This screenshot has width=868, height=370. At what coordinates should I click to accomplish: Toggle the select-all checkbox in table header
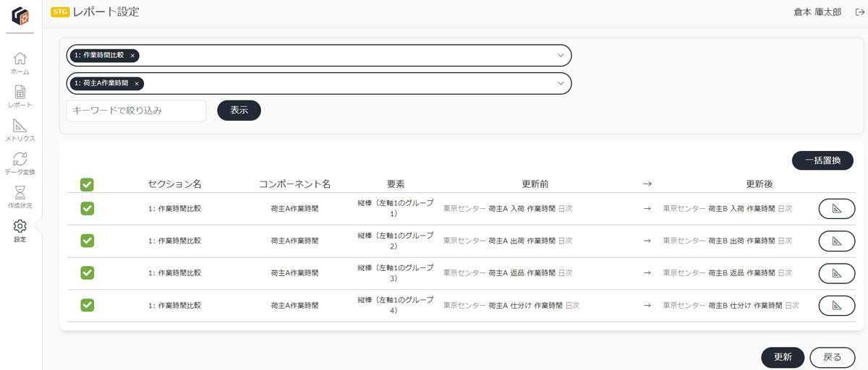87,185
